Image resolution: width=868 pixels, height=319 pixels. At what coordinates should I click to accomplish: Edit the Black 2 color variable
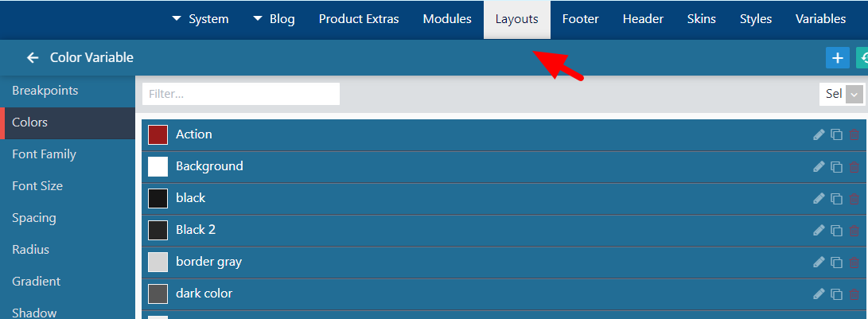coord(819,231)
